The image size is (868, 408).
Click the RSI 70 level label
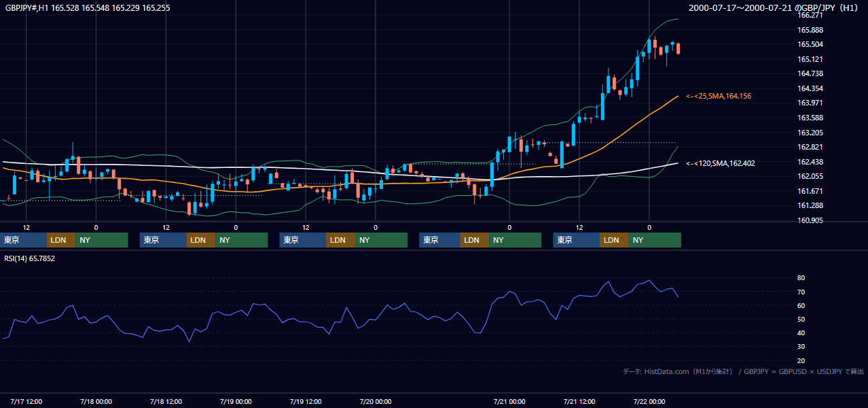[x=801, y=292]
